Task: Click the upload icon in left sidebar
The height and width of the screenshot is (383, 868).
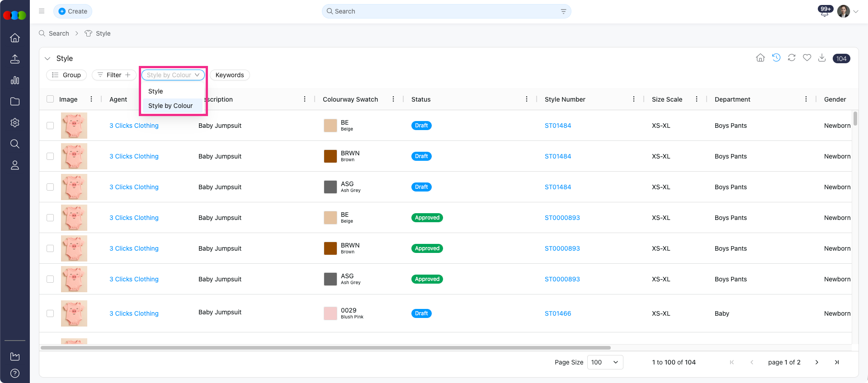Action: point(15,59)
